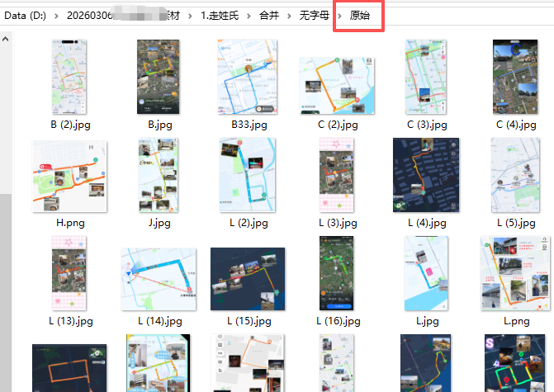Select the L (14).jpg thumbnail
The image size is (554, 392).
[159, 279]
